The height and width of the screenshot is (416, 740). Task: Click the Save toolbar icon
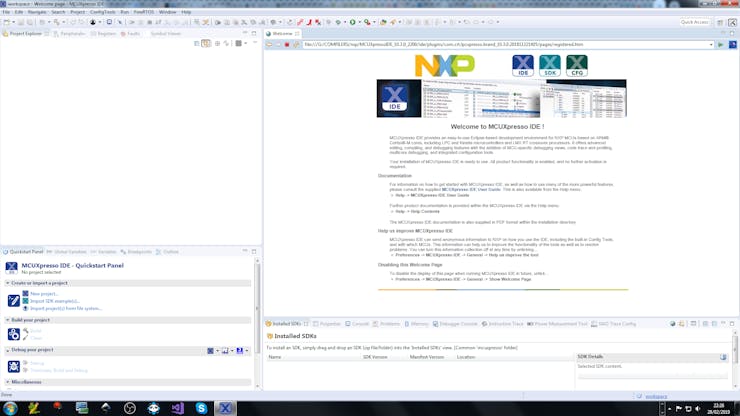[21, 22]
